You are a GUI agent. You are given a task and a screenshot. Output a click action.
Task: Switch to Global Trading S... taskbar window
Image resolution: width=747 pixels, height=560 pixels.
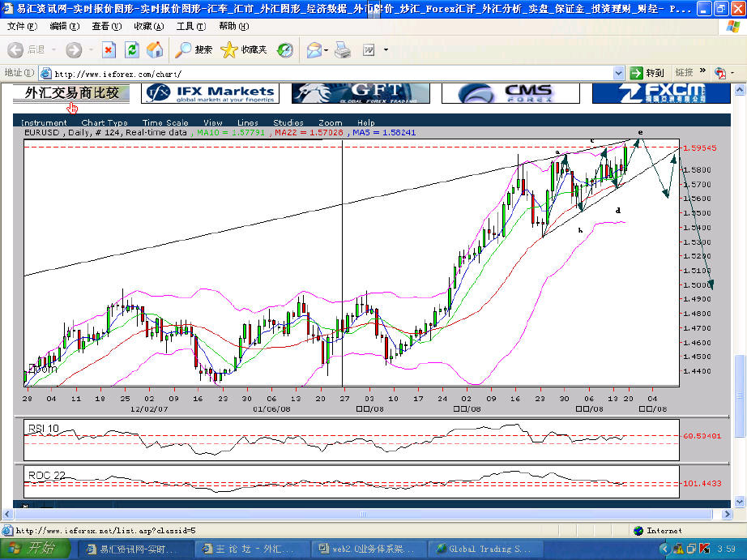tap(485, 549)
